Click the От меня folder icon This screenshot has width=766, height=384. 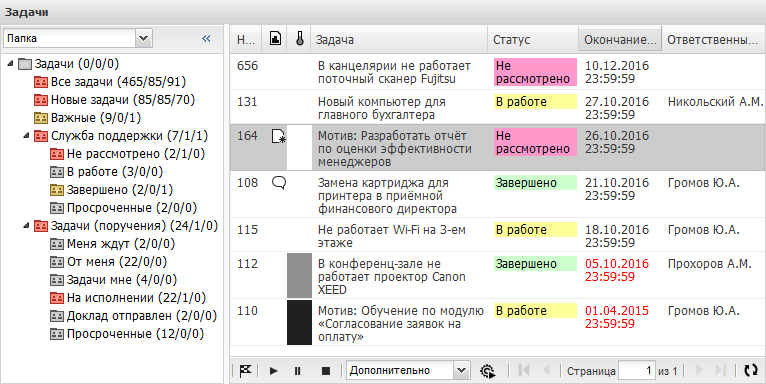coord(57,262)
